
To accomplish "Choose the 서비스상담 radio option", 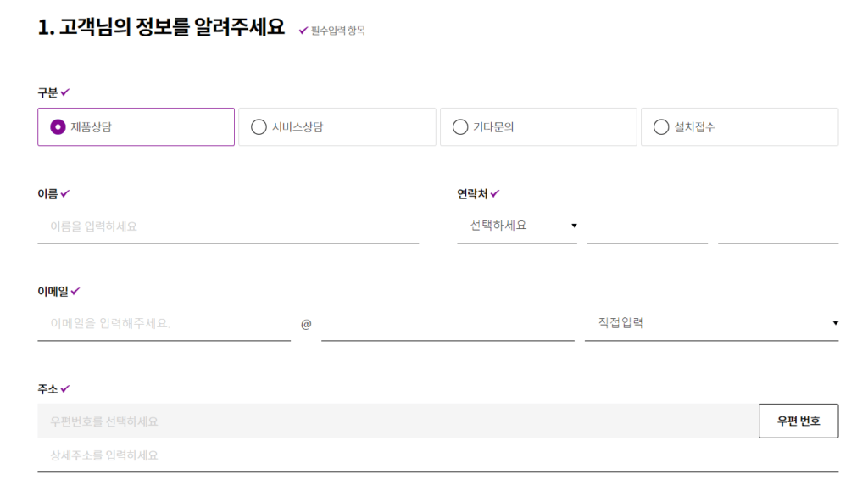I will (x=259, y=127).
